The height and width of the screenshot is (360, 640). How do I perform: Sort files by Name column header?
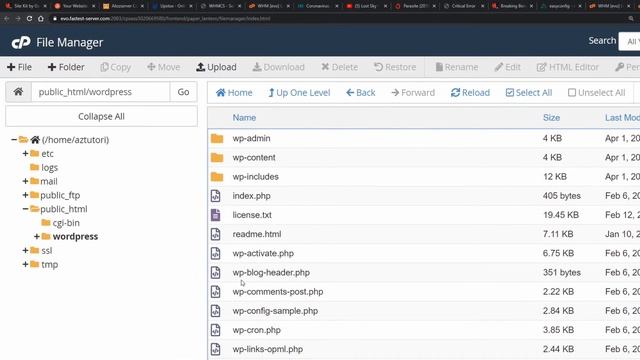pyautogui.click(x=244, y=118)
